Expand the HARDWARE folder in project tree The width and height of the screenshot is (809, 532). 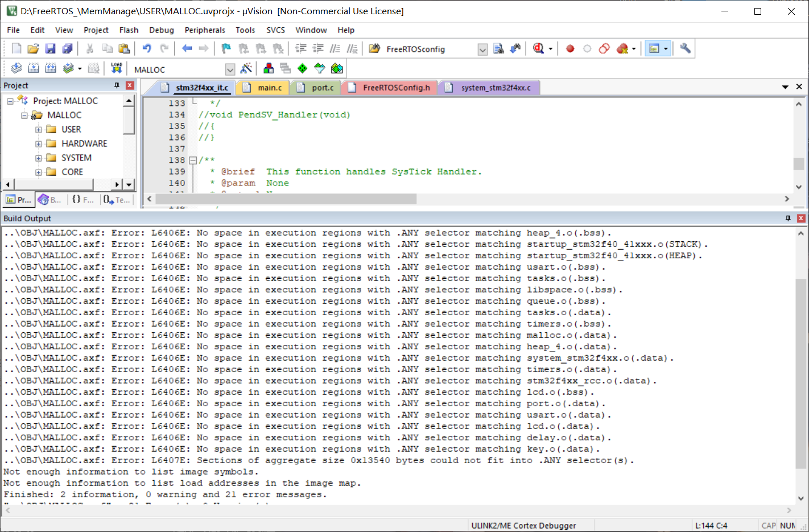click(x=38, y=143)
